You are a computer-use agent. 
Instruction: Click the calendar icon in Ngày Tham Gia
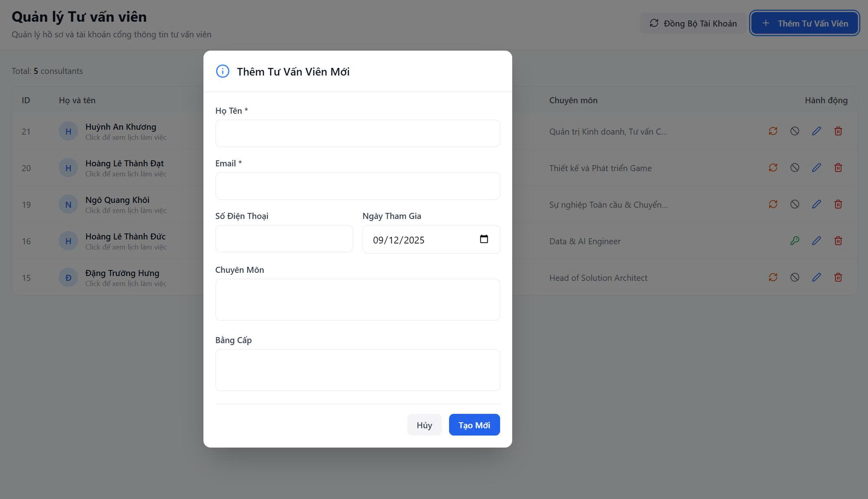point(484,239)
